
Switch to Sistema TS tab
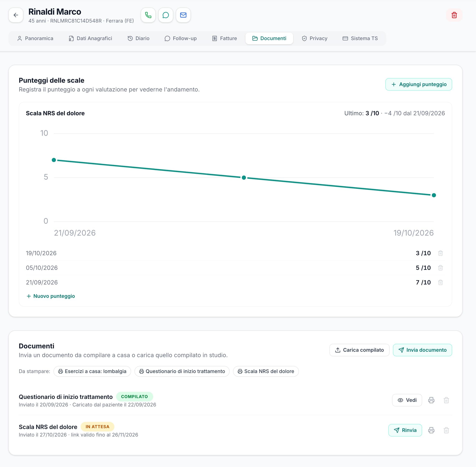pyautogui.click(x=360, y=38)
